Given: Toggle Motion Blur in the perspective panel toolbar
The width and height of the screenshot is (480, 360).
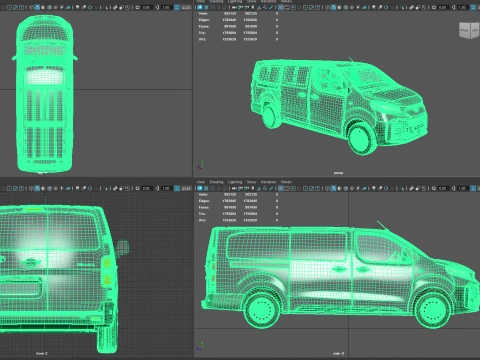Looking at the screenshot, I should pyautogui.click(x=380, y=7).
